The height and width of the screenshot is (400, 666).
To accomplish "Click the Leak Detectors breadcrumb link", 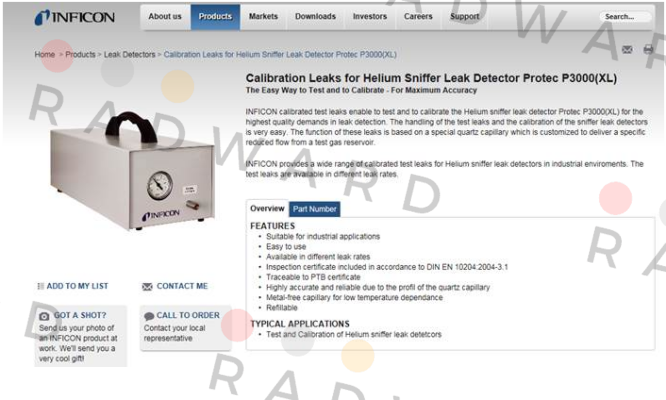I will point(130,54).
